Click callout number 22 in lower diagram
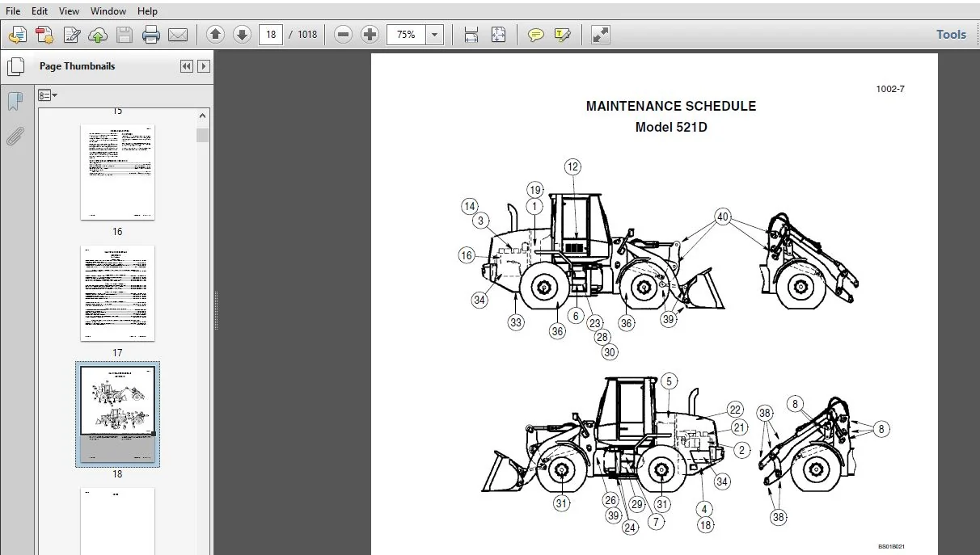Image resolution: width=980 pixels, height=555 pixels. coord(734,410)
